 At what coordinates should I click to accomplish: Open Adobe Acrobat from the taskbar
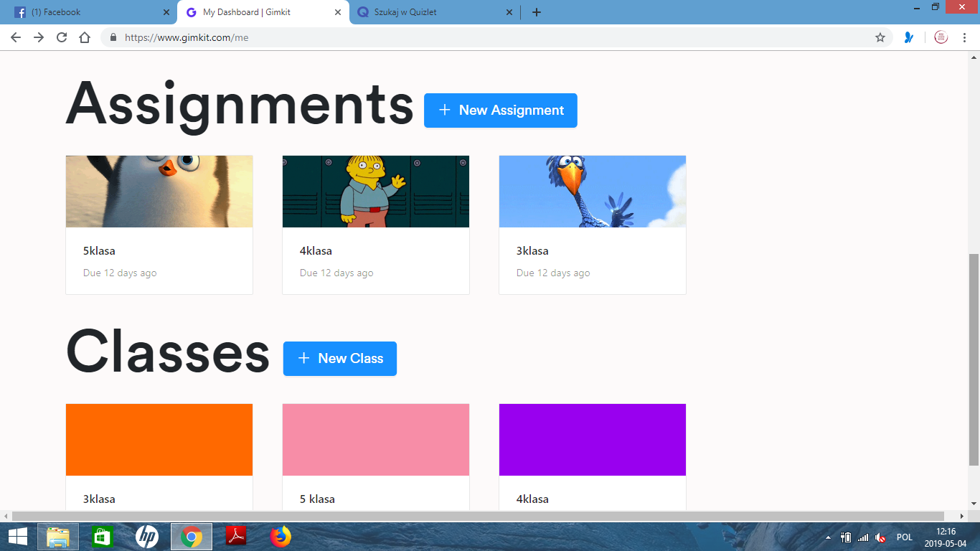coord(237,537)
